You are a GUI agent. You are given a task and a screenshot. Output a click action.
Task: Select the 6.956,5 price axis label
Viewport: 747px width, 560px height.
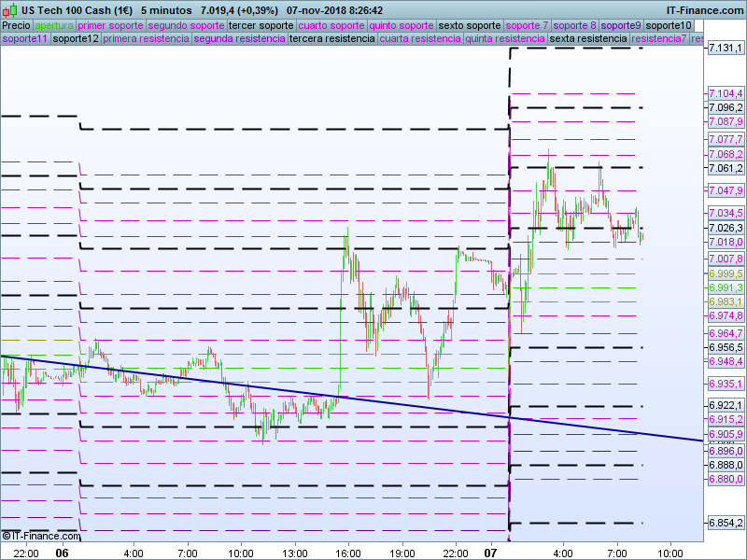point(726,347)
